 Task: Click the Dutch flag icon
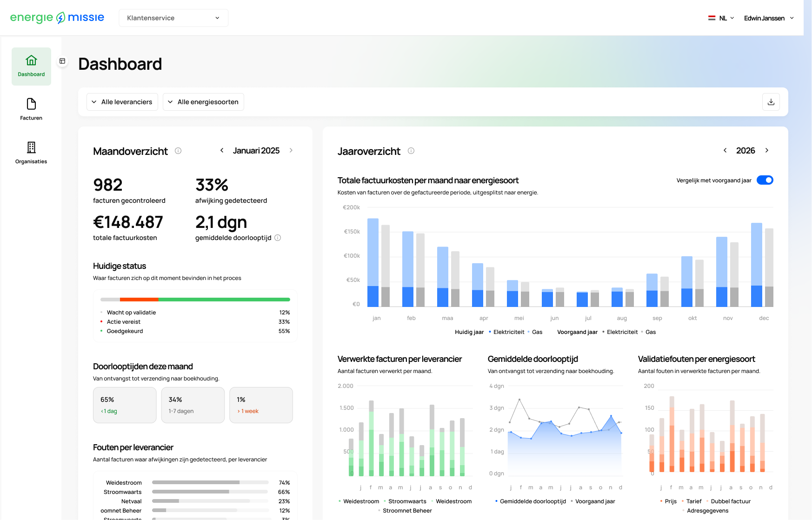pos(712,18)
